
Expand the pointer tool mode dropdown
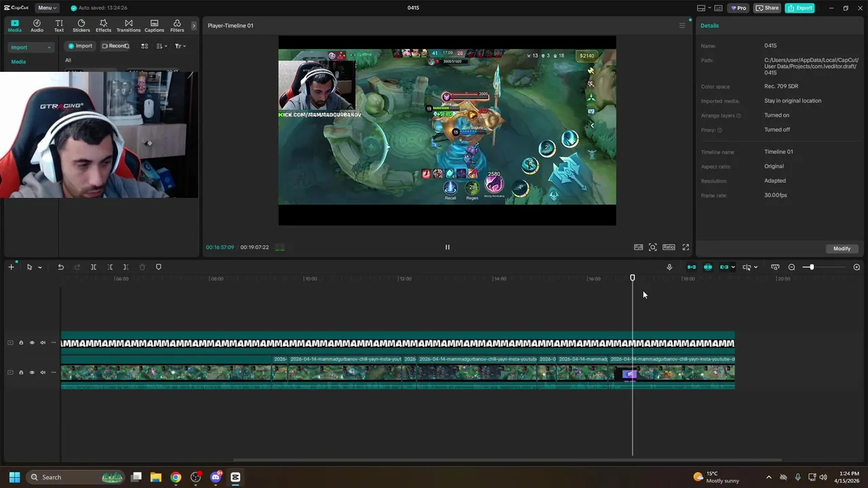(x=40, y=267)
